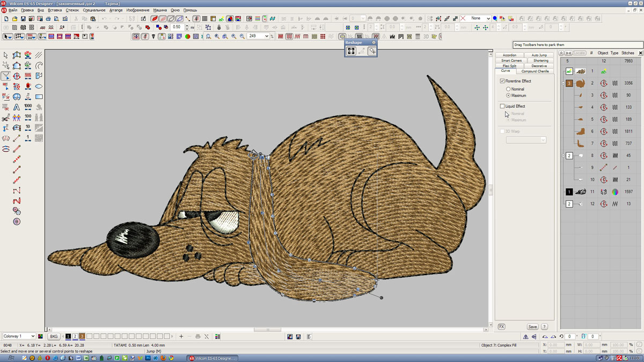Click the add color plus icon in palette bar

(x=181, y=336)
